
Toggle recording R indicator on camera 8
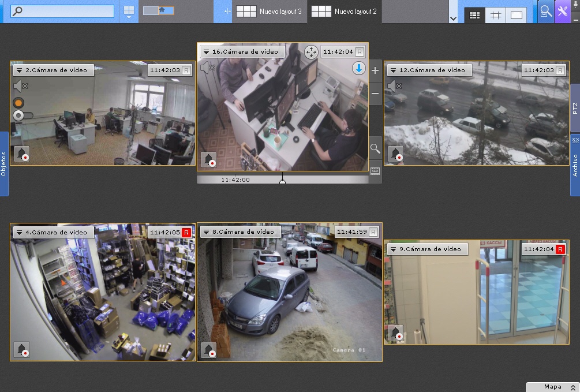point(373,232)
